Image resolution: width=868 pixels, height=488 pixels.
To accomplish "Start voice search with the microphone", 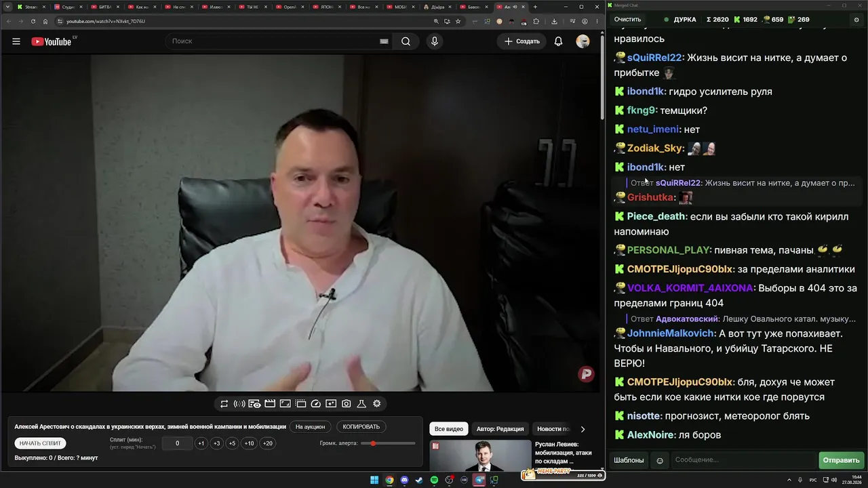I will [435, 41].
